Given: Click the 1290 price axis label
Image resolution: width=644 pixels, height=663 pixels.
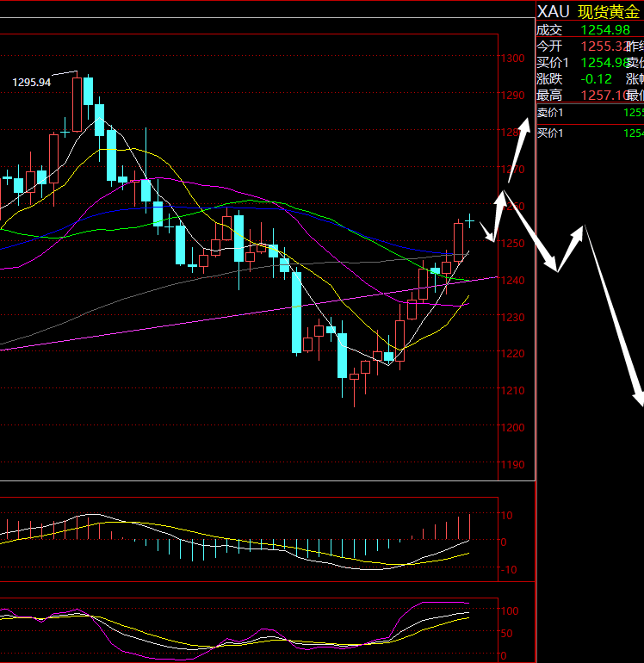Looking at the screenshot, I should click(513, 95).
